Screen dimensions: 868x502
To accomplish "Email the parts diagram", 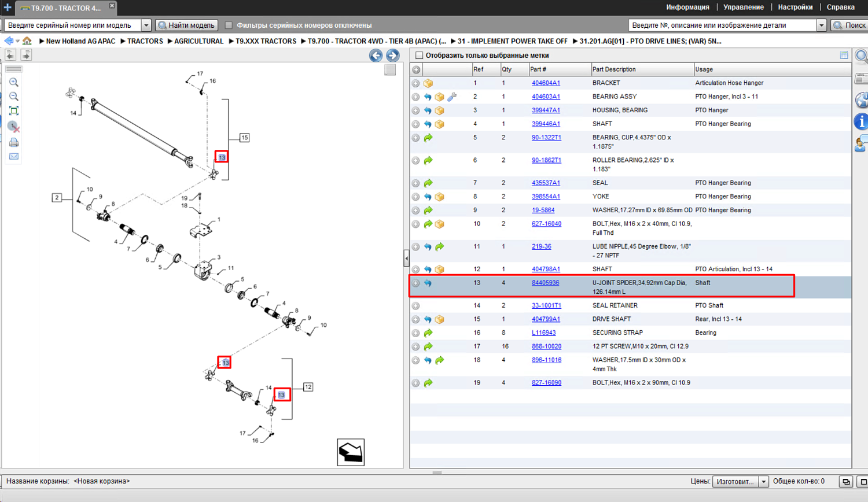I will pos(14,157).
